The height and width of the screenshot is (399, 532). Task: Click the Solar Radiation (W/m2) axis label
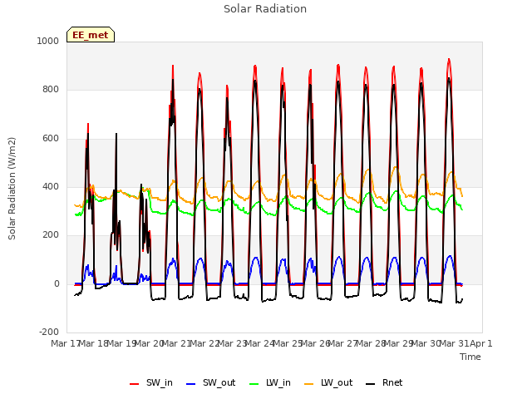click(x=12, y=189)
